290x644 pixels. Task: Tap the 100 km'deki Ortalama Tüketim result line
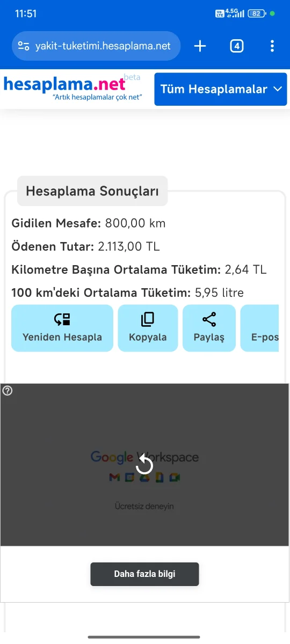[x=127, y=293]
